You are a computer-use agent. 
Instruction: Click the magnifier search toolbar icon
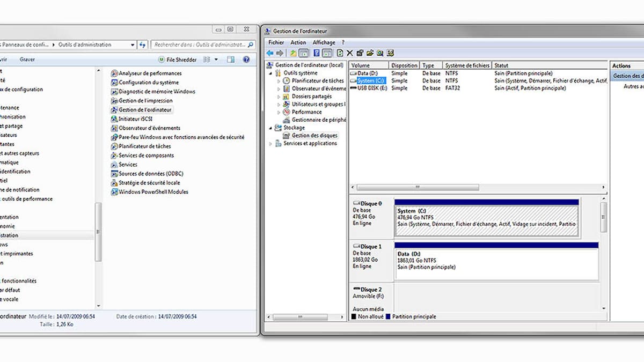pyautogui.click(x=380, y=53)
